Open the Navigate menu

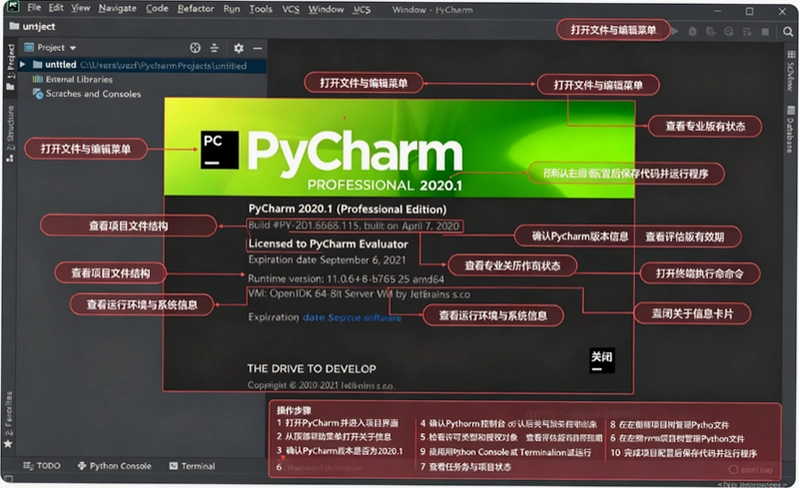(x=117, y=8)
